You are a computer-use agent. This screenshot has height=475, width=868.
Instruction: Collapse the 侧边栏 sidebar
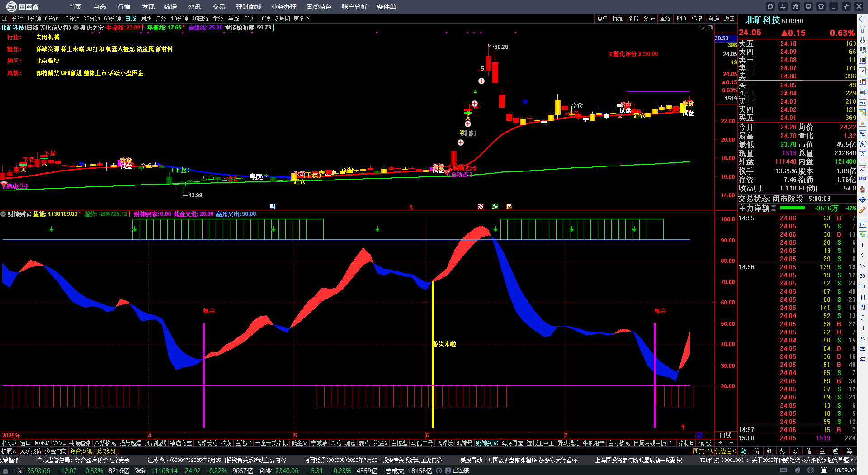pos(726,451)
